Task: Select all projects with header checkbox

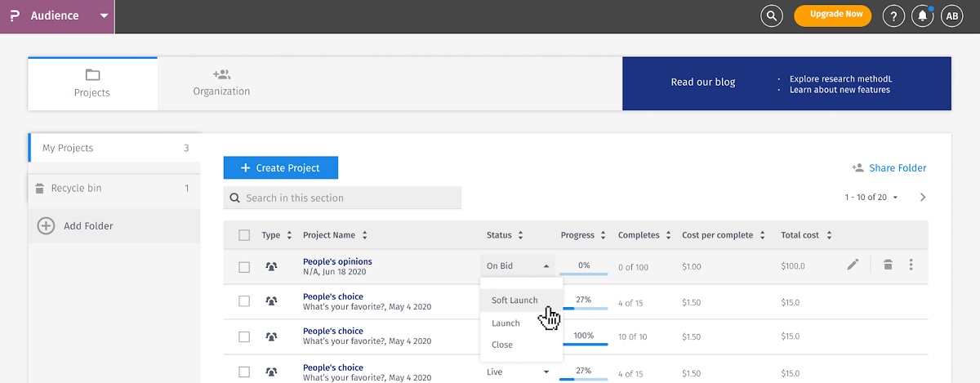Action: pyautogui.click(x=244, y=235)
